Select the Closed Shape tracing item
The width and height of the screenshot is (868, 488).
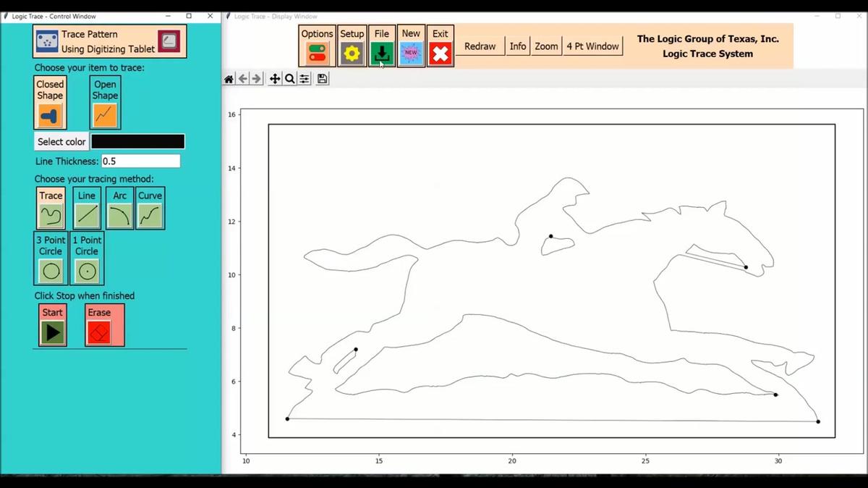49,101
